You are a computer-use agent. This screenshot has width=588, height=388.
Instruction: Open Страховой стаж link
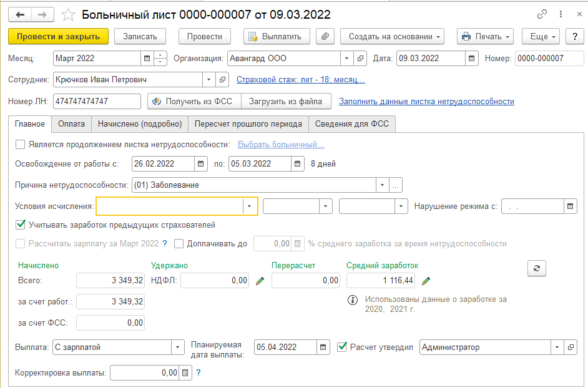coord(301,79)
